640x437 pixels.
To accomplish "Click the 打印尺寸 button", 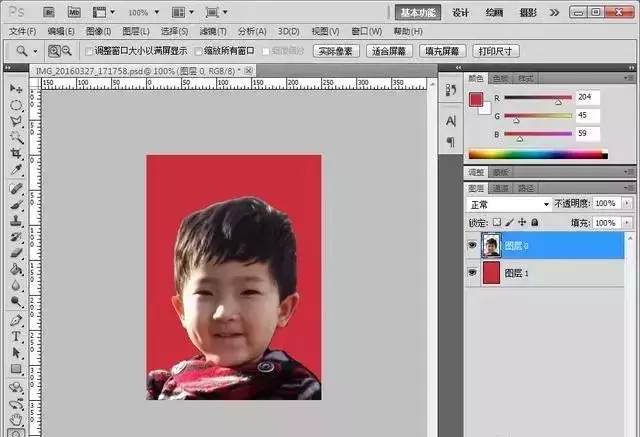I will [496, 51].
